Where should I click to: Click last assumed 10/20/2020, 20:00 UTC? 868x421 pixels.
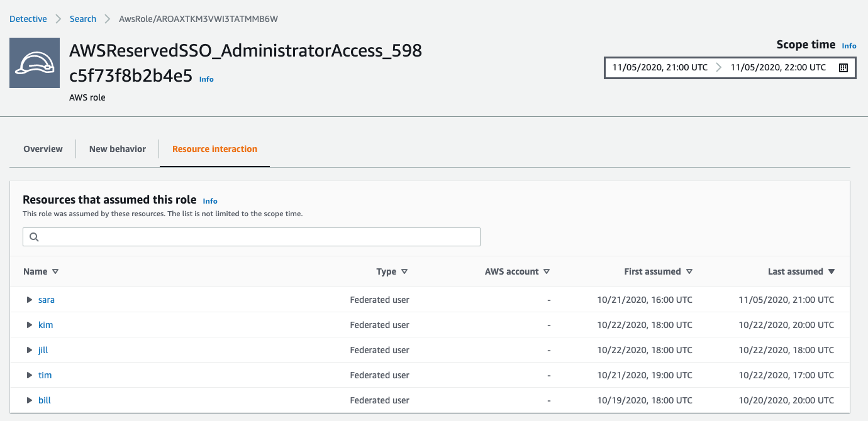pyautogui.click(x=786, y=400)
